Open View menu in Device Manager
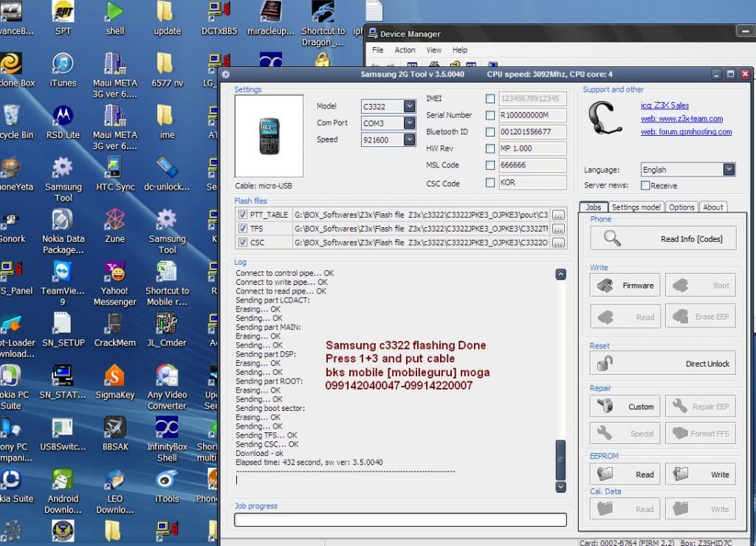Image resolution: width=756 pixels, height=546 pixels. pyautogui.click(x=433, y=50)
